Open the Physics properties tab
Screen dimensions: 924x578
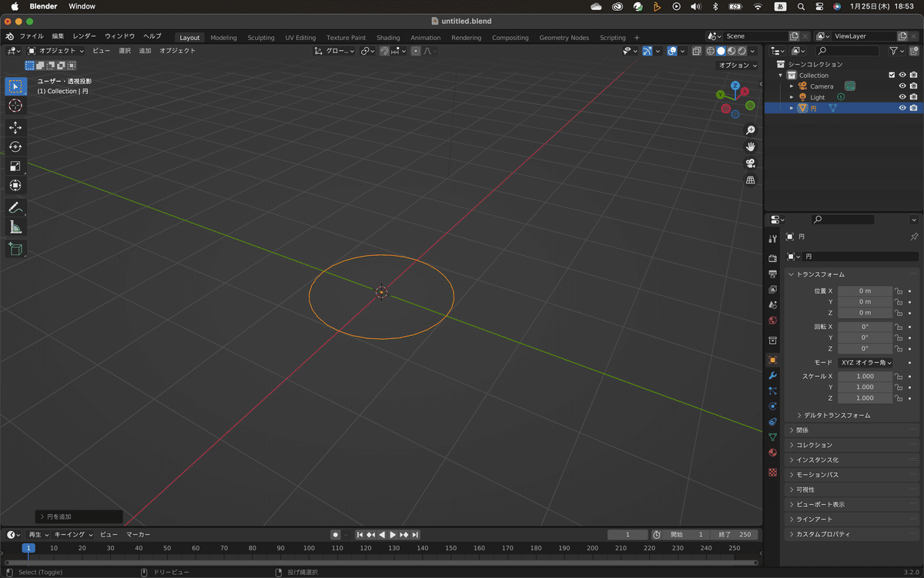[x=773, y=406]
